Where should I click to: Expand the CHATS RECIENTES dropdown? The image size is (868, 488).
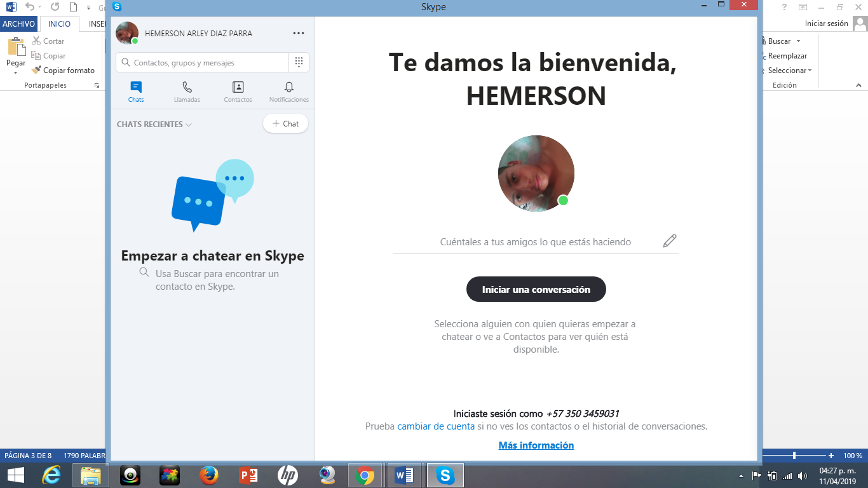154,125
